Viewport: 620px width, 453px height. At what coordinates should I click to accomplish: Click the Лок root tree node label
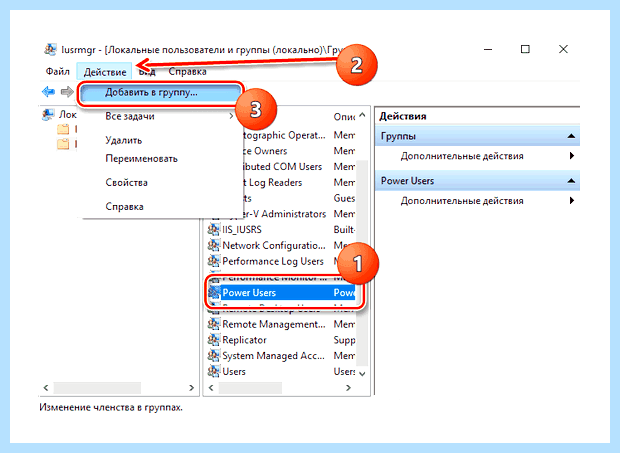coord(68,115)
